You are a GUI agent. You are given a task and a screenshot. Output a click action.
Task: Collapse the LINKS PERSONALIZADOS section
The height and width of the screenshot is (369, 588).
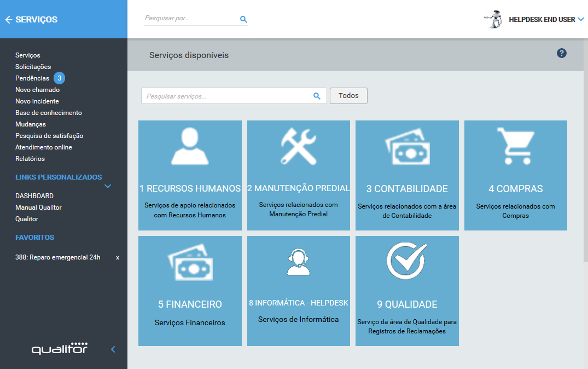(108, 186)
